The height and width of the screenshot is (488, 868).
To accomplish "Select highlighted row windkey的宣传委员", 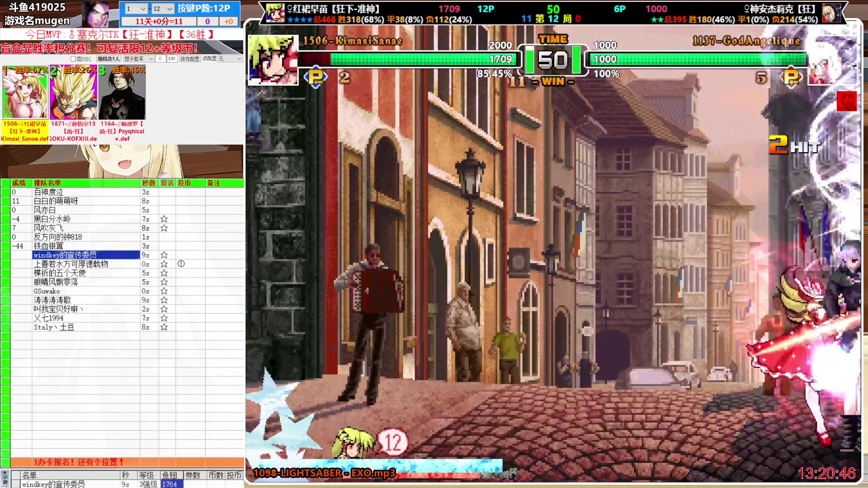I will pos(86,255).
